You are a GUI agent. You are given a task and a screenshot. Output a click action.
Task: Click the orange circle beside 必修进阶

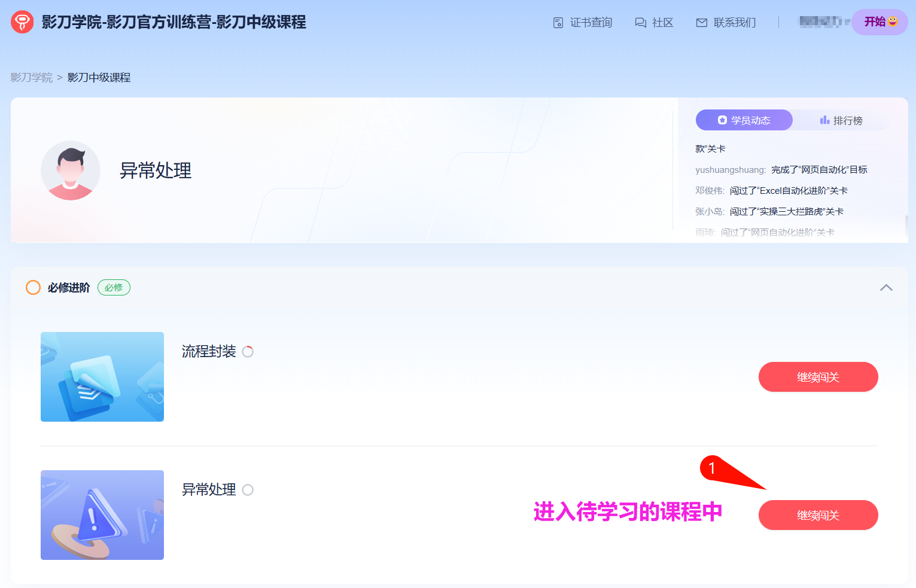point(34,288)
